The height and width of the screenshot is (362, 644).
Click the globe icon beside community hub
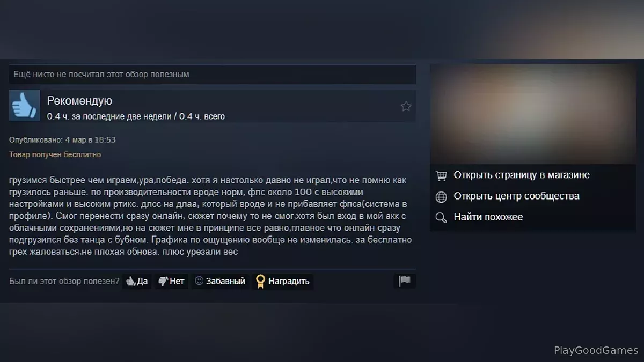[441, 197]
